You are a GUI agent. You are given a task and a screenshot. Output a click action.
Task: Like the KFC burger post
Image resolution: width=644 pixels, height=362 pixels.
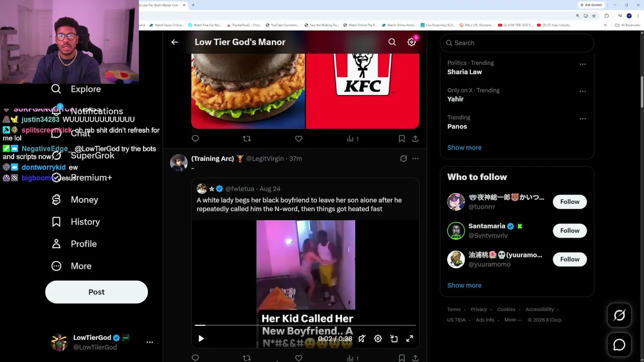298,139
